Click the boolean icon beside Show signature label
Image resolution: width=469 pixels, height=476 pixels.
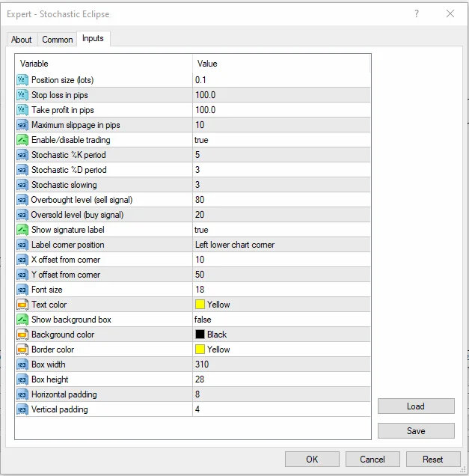pyautogui.click(x=22, y=230)
